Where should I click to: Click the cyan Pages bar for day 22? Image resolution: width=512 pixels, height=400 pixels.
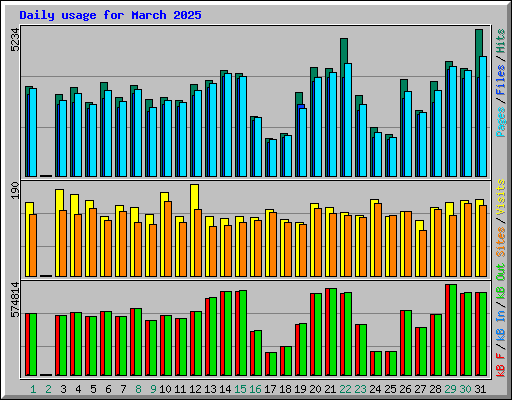[348, 120]
